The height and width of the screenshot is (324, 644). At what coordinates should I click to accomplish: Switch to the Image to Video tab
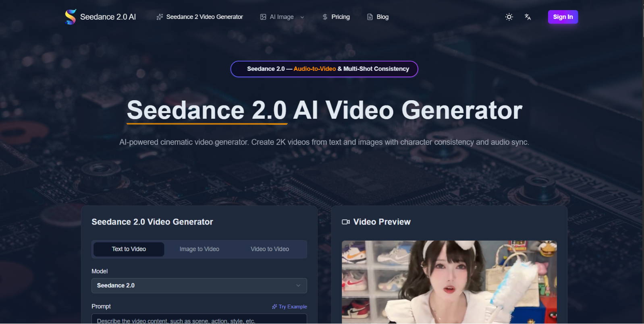coord(199,249)
